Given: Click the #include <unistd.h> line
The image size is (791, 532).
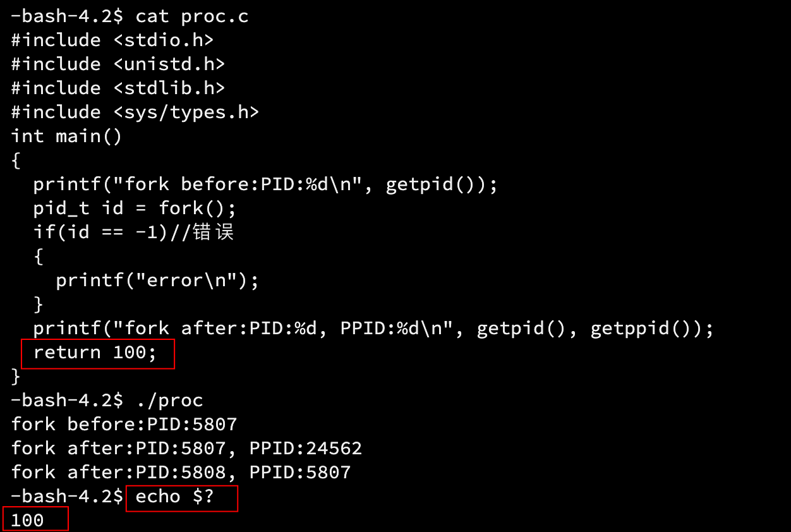Looking at the screenshot, I should click(x=118, y=64).
